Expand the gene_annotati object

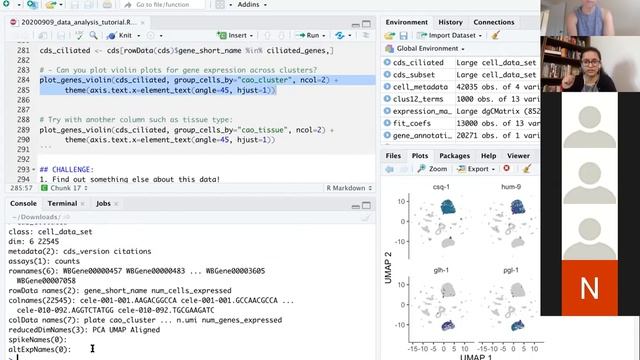tap(387, 135)
